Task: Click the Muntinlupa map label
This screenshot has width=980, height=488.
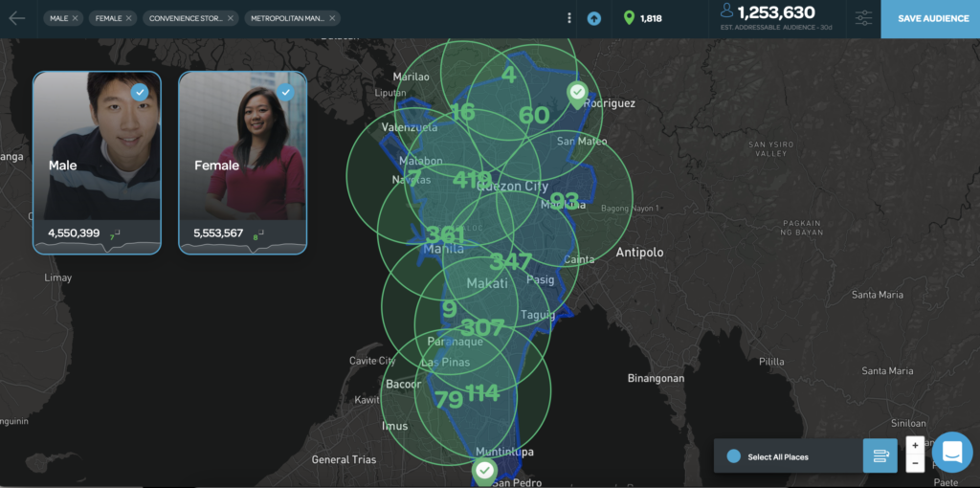Action: (x=504, y=451)
